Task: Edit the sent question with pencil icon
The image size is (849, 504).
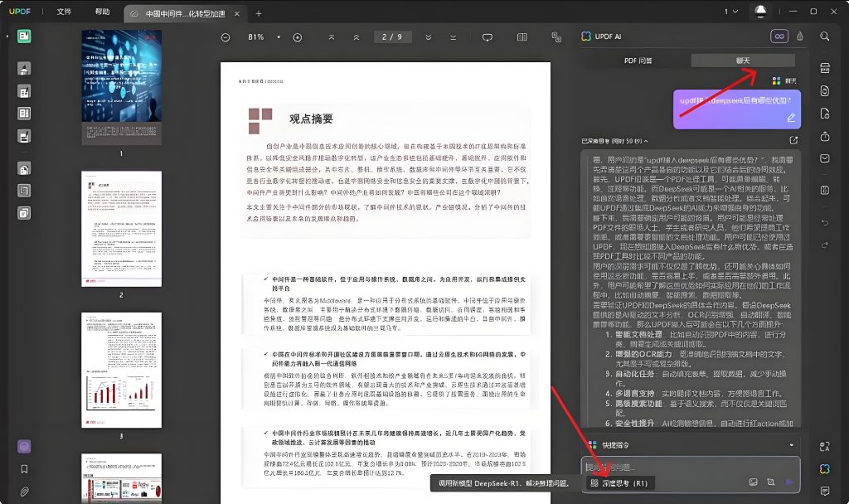Action: click(791, 117)
